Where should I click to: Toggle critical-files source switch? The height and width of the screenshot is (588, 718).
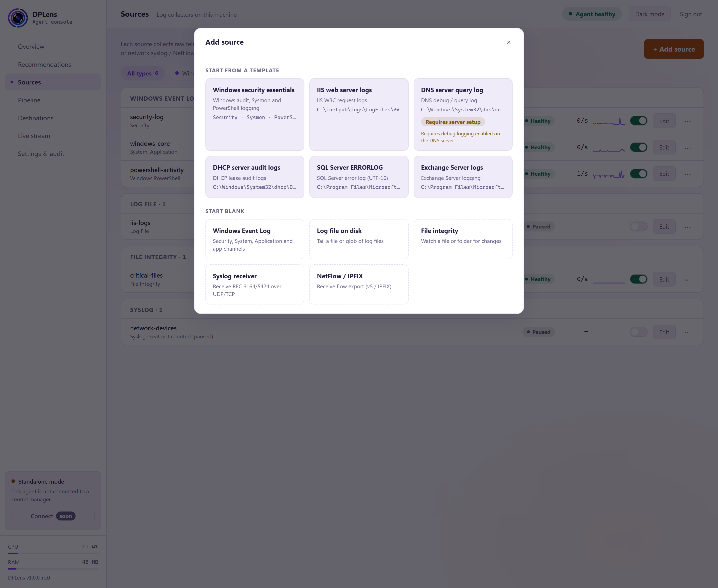coord(638,279)
